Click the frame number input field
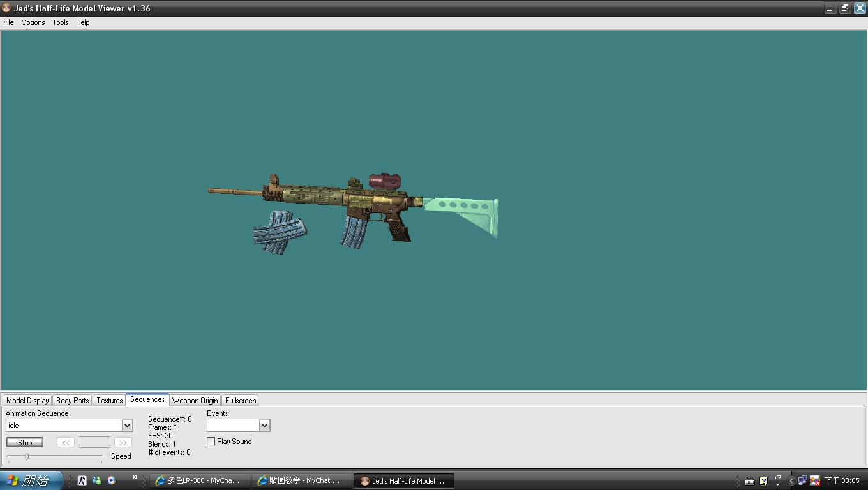The width and height of the screenshot is (868, 490). point(94,442)
